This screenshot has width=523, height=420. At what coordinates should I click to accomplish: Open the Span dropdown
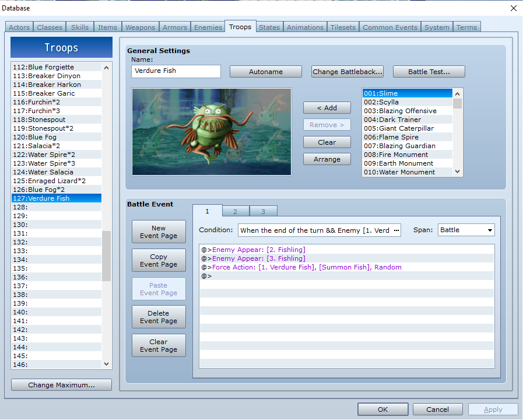466,230
